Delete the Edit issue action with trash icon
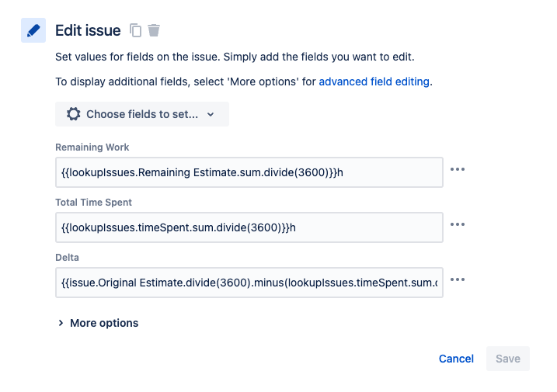This screenshot has height=392, width=557. (154, 30)
